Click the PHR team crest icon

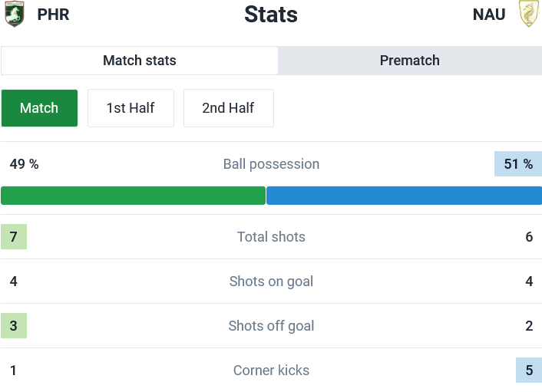(14, 15)
